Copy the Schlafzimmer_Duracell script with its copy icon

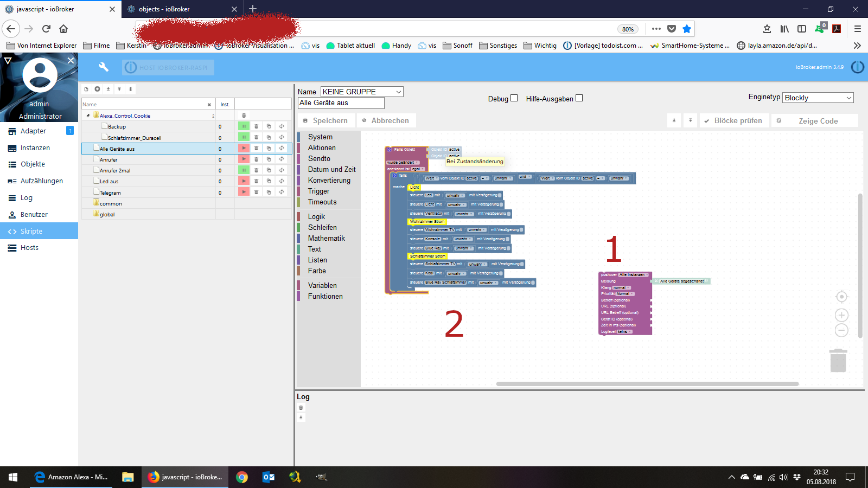coord(269,138)
